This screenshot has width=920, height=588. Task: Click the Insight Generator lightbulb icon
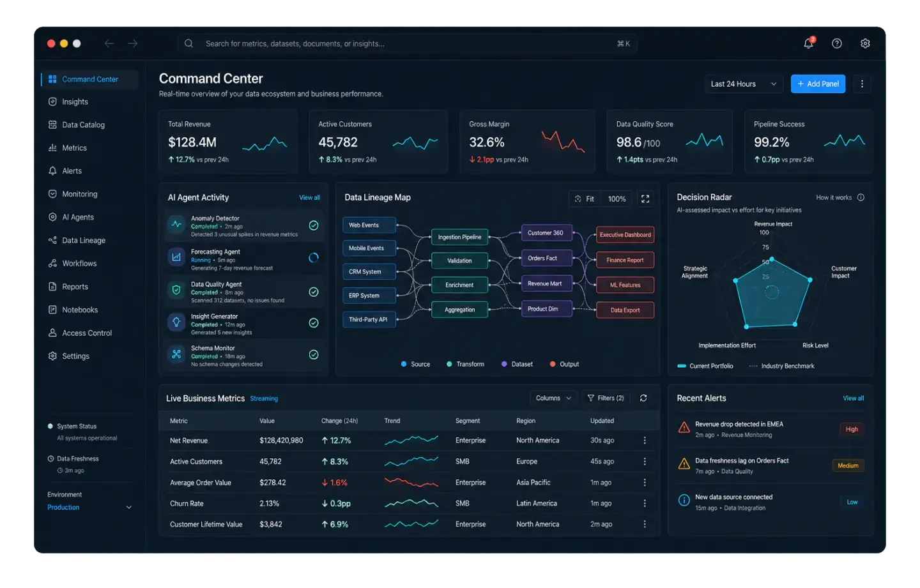tap(176, 322)
